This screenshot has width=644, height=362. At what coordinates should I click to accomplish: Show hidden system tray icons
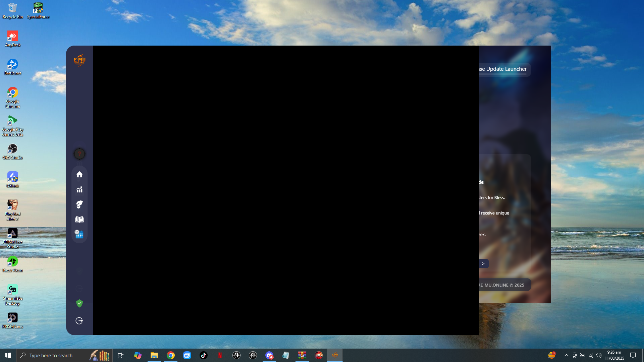point(566,355)
